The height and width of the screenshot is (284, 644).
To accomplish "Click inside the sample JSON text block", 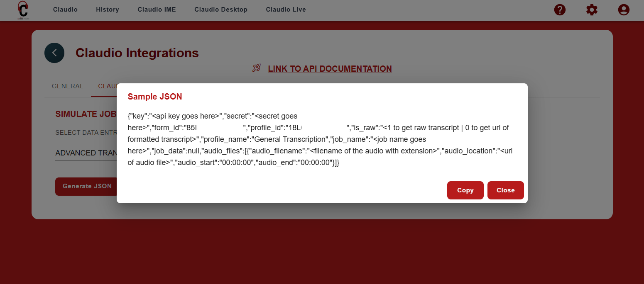I will pos(320,139).
